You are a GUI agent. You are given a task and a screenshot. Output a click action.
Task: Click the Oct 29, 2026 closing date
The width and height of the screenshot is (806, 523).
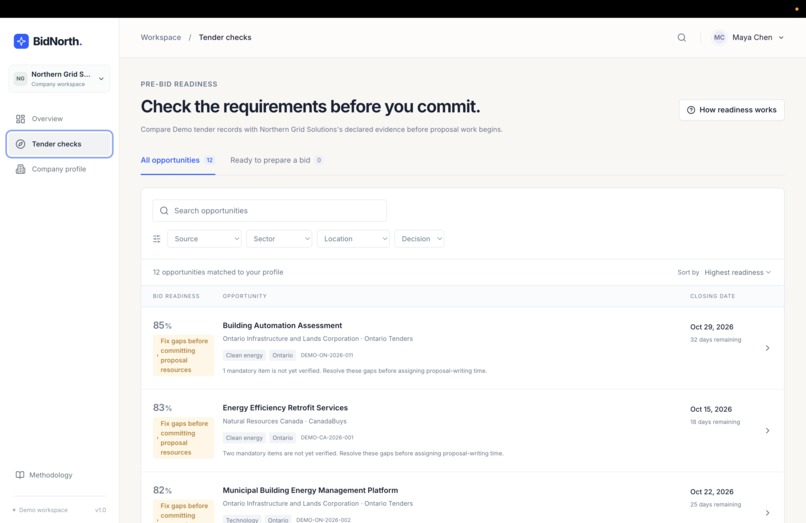tap(711, 327)
